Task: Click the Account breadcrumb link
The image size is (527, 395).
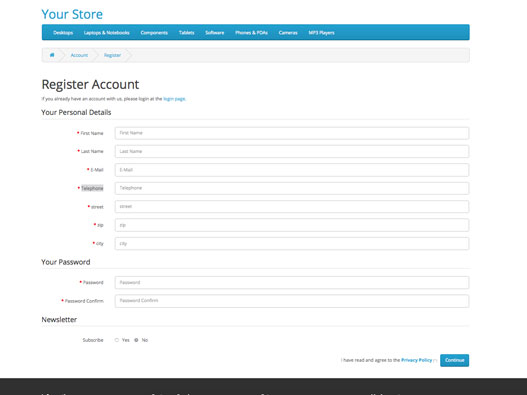Action: click(79, 55)
